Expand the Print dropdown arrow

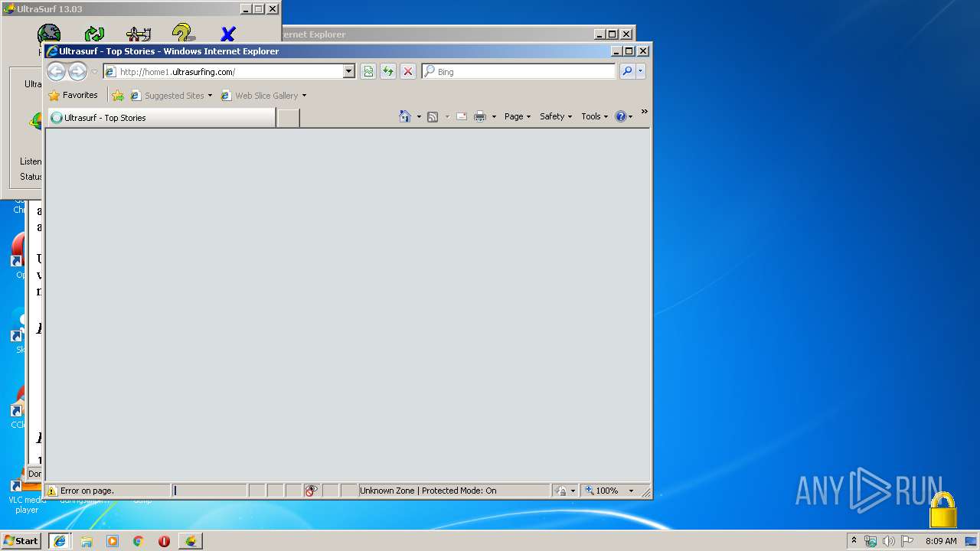494,117
